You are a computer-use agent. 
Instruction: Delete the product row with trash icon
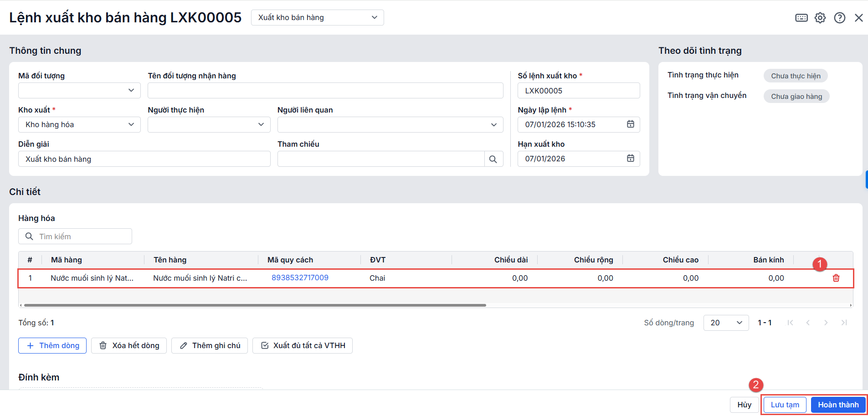pyautogui.click(x=836, y=278)
